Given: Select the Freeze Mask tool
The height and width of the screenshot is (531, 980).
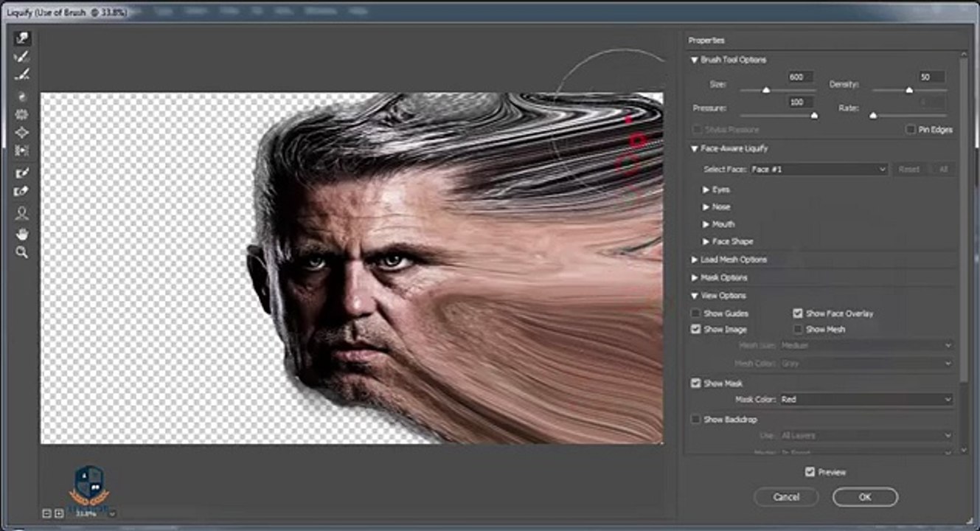Looking at the screenshot, I should tap(22, 173).
